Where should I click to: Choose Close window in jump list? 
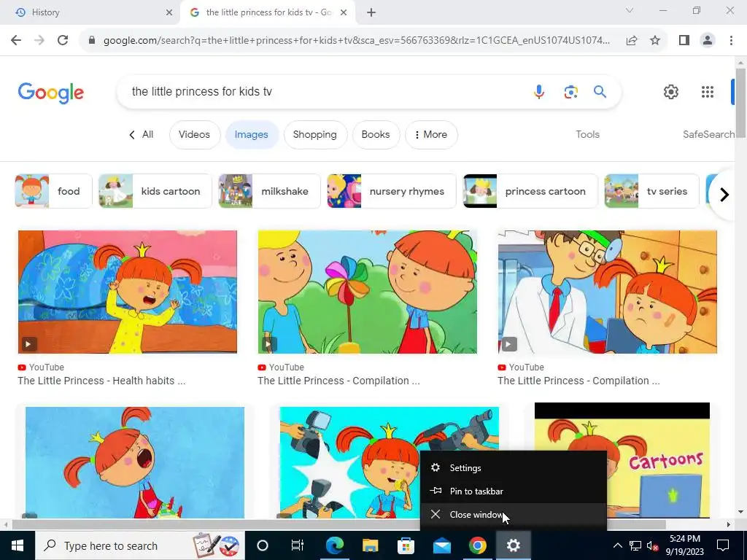[514, 514]
